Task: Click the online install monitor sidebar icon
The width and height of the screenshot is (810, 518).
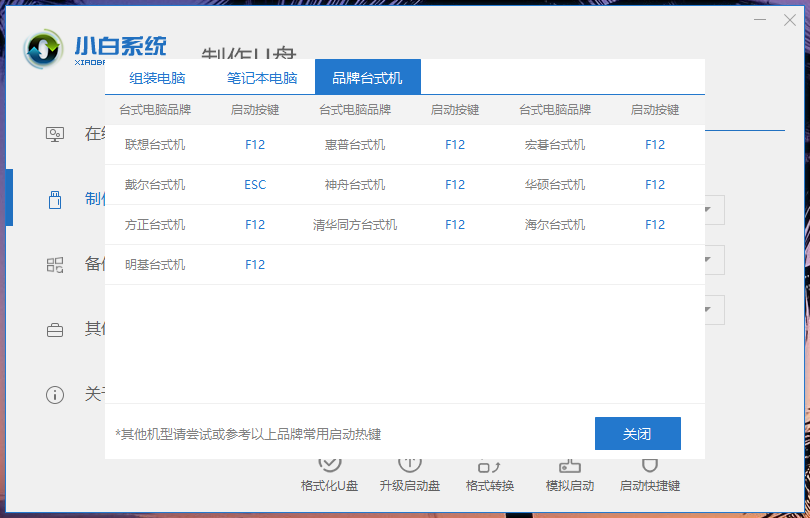Action: 55,134
